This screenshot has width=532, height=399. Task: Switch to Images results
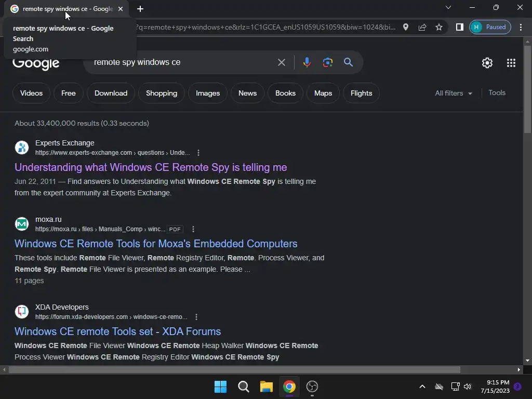pyautogui.click(x=208, y=94)
